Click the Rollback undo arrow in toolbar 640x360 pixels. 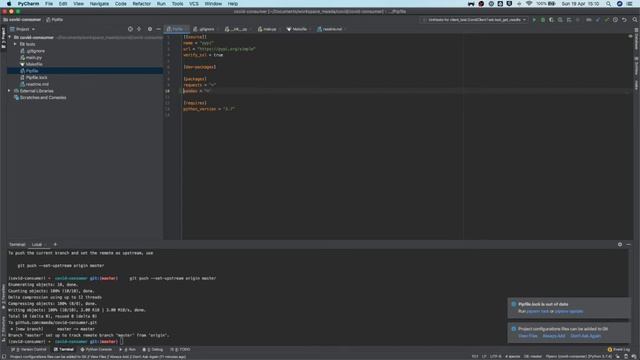click(x=624, y=20)
